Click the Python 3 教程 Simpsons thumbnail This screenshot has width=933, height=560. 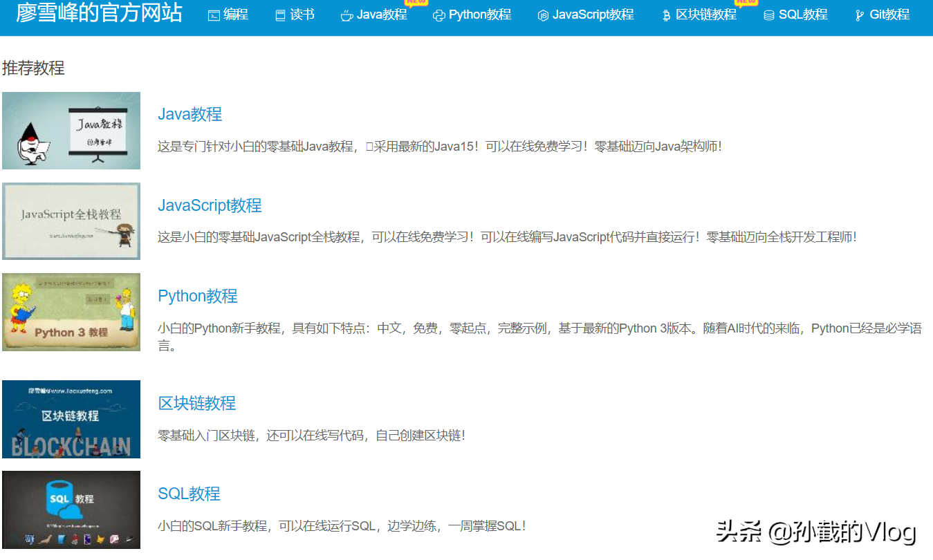tap(71, 312)
